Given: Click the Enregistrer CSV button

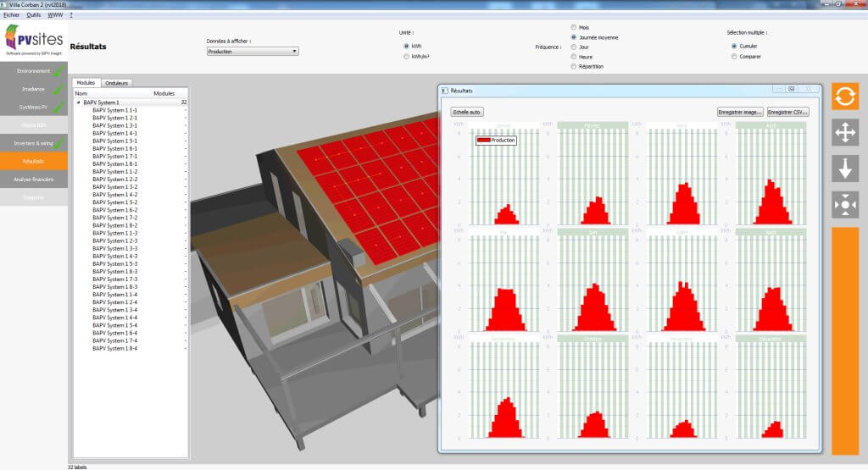Looking at the screenshot, I should tap(787, 112).
